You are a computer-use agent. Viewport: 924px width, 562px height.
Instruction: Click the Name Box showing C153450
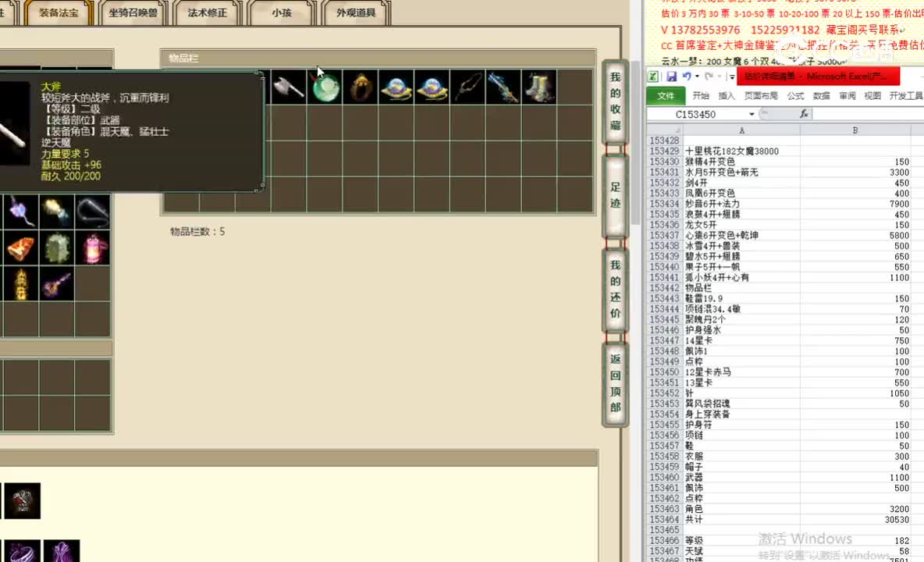pos(697,114)
